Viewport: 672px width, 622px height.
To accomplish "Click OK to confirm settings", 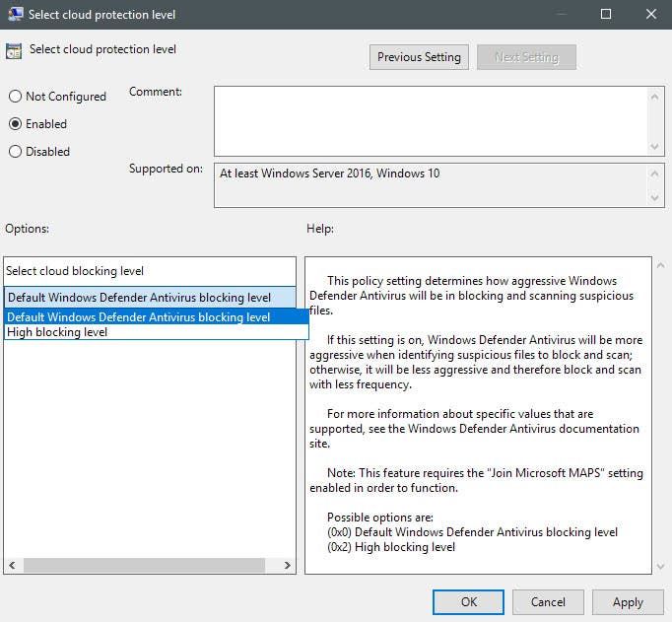I will (468, 602).
